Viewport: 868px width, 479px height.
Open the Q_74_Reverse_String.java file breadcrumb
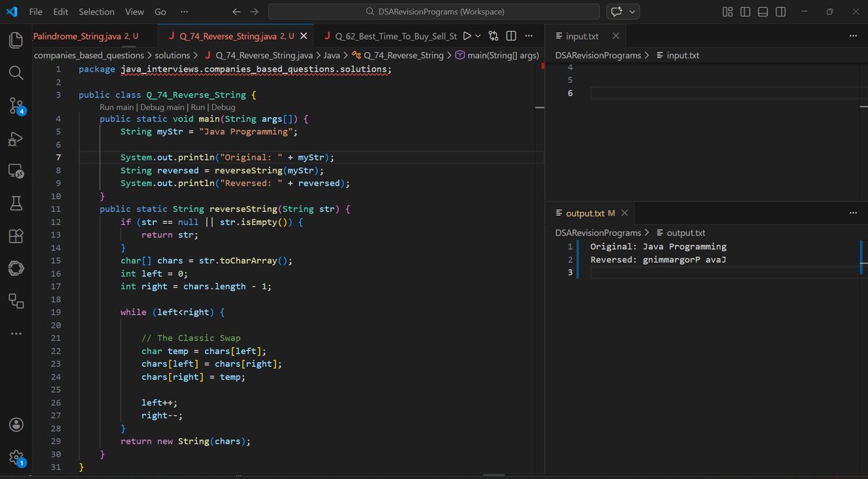[x=258, y=55]
